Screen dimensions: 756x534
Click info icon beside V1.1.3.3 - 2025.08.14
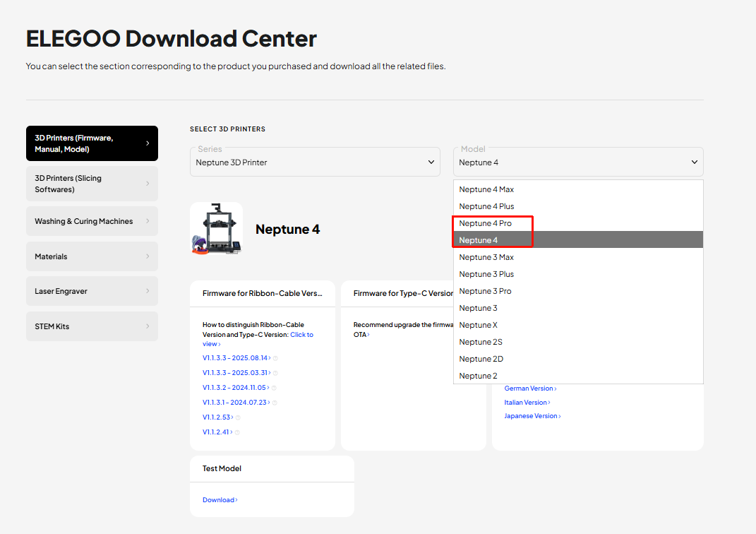coord(275,358)
